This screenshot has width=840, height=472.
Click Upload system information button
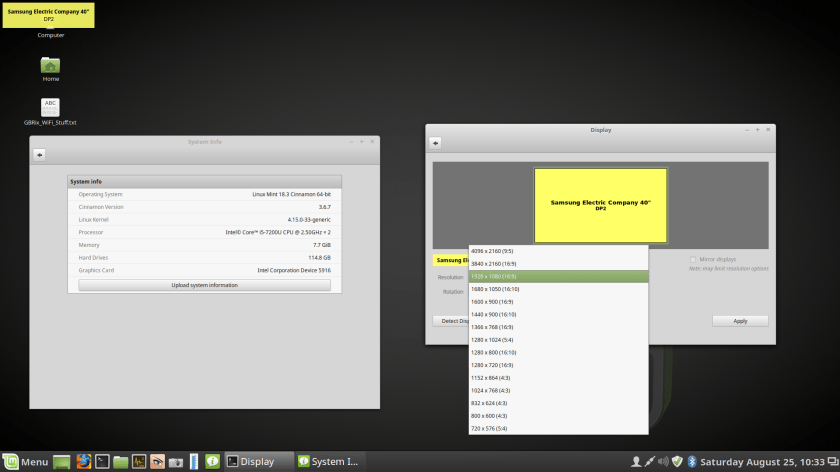pyautogui.click(x=204, y=285)
